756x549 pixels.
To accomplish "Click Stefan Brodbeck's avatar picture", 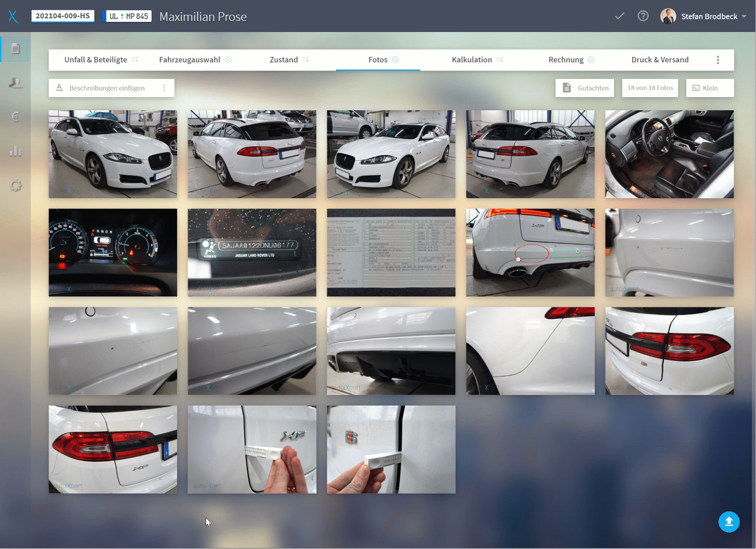I will point(668,16).
